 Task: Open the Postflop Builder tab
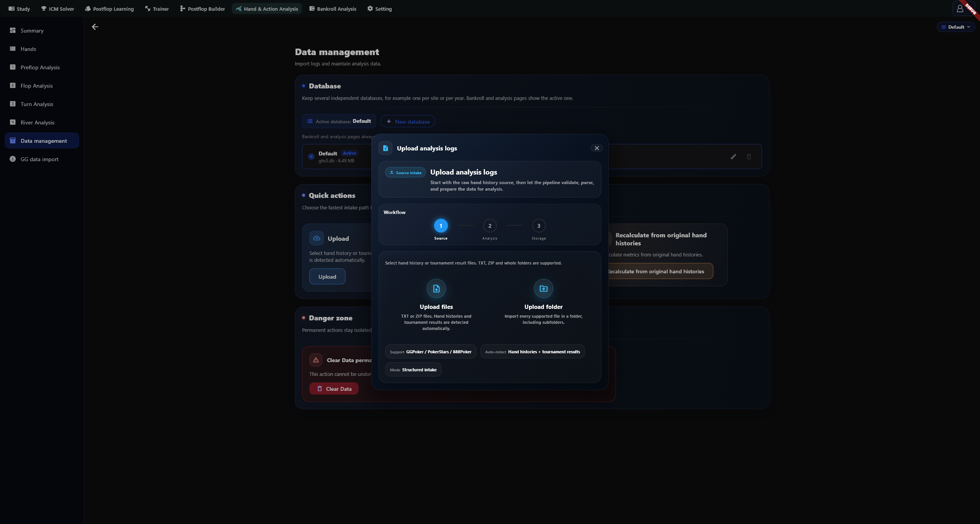click(203, 9)
